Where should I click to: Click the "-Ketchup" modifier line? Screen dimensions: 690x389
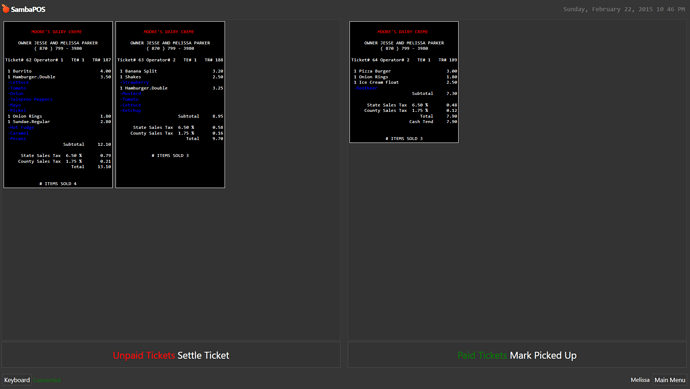(130, 110)
